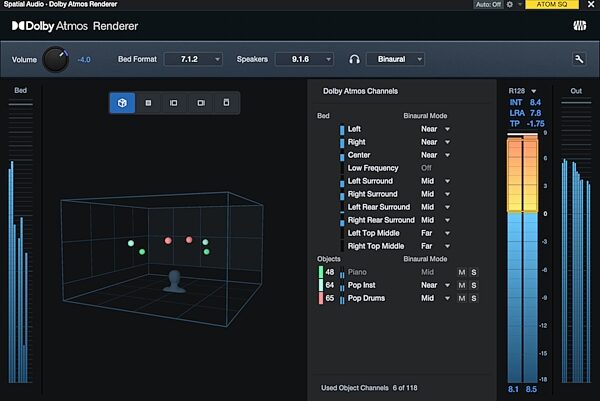Switch to the top view icon
The width and height of the screenshot is (600, 401).
(148, 103)
